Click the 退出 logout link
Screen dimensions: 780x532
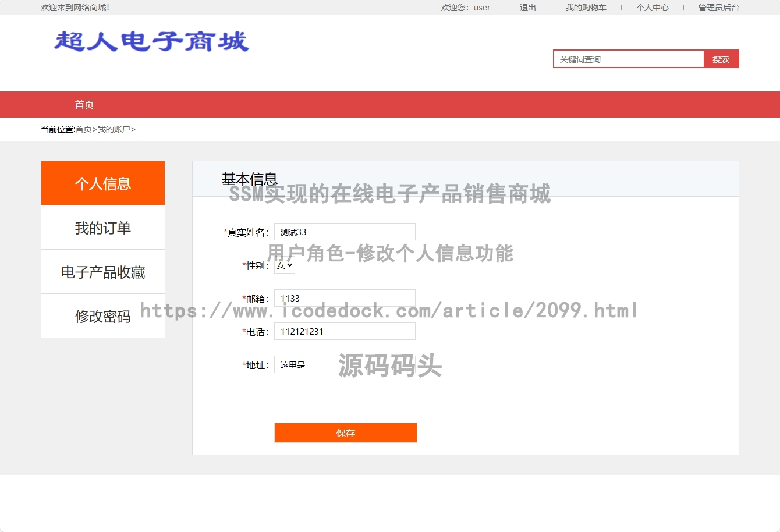point(527,8)
